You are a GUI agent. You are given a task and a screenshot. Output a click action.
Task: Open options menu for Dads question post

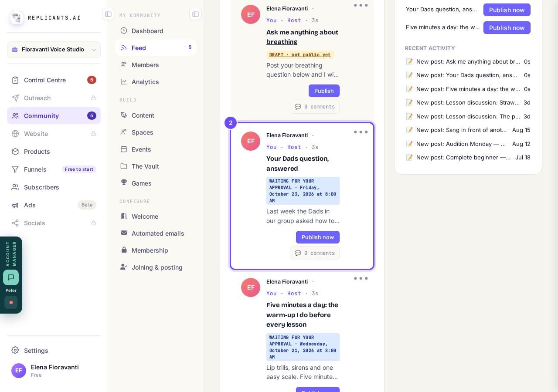(x=361, y=132)
